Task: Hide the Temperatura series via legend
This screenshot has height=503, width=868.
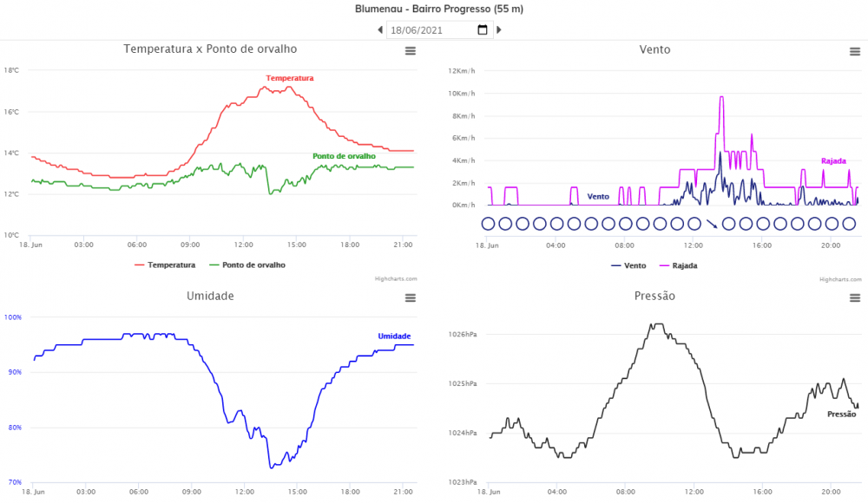Action: tap(165, 265)
